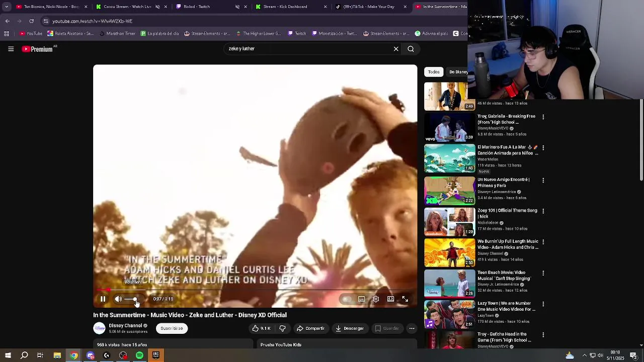Open the notification center icon
The image size is (644, 362).
tap(634, 355)
